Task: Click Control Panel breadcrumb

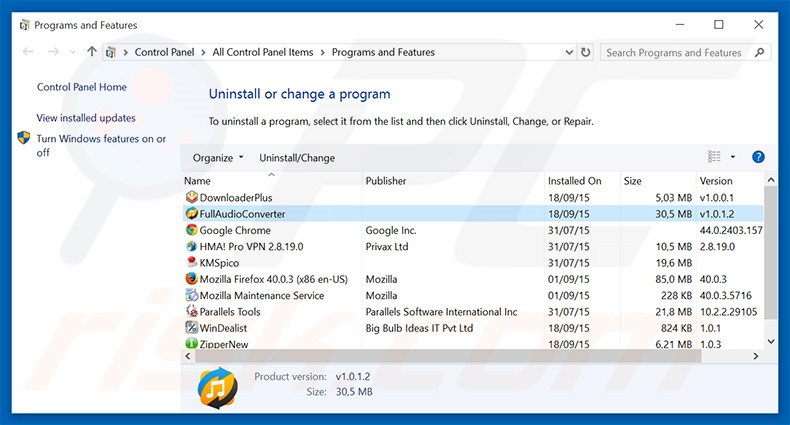Action: (164, 52)
